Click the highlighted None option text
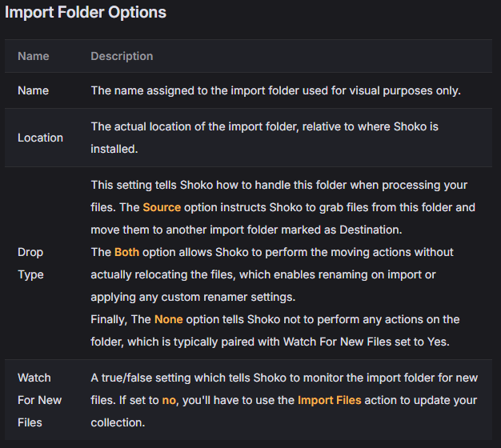Viewport: 501px width, 448px height. tap(168, 319)
